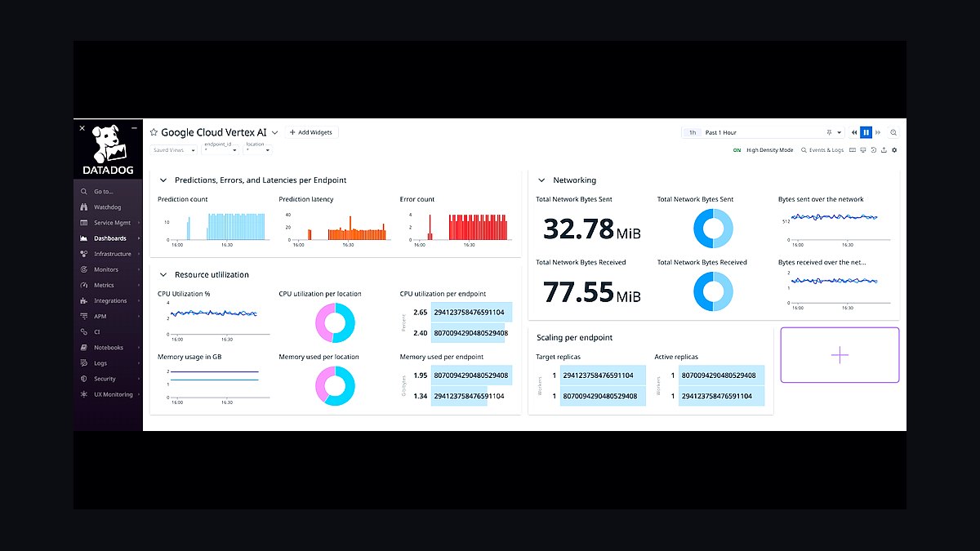980x551 pixels.
Task: Click the 2.65 CPU utilization endpoint row
Action: pos(462,313)
